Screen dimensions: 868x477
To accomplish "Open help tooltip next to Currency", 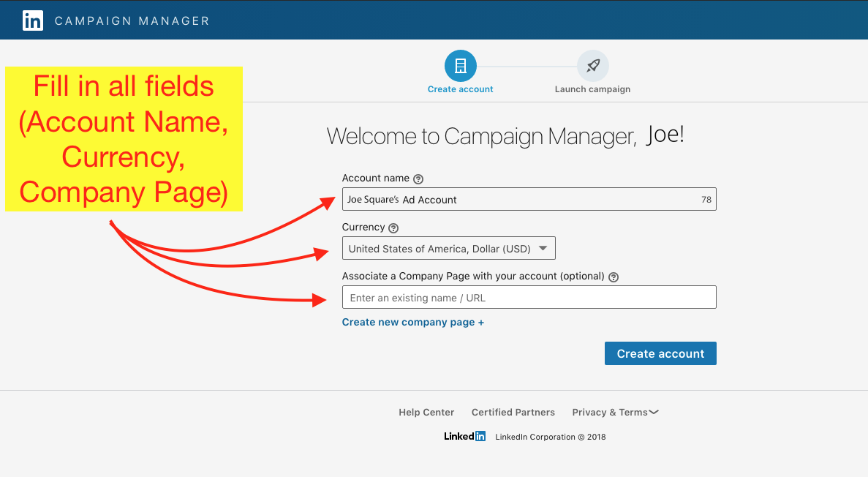I will tap(393, 228).
